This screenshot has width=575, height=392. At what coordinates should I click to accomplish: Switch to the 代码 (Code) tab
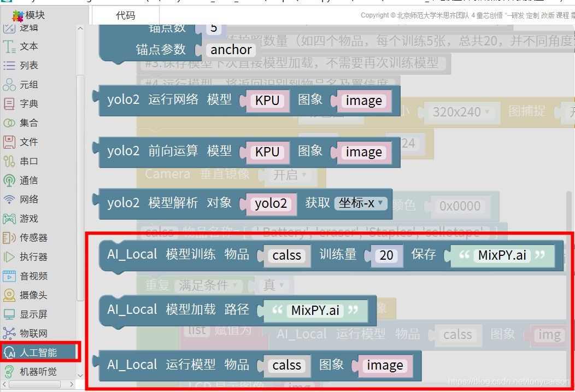125,15
